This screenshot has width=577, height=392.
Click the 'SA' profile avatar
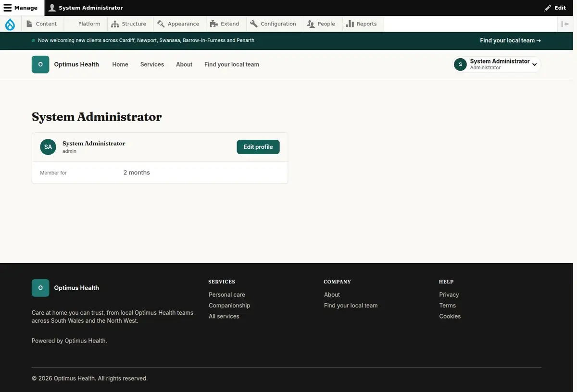point(48,147)
